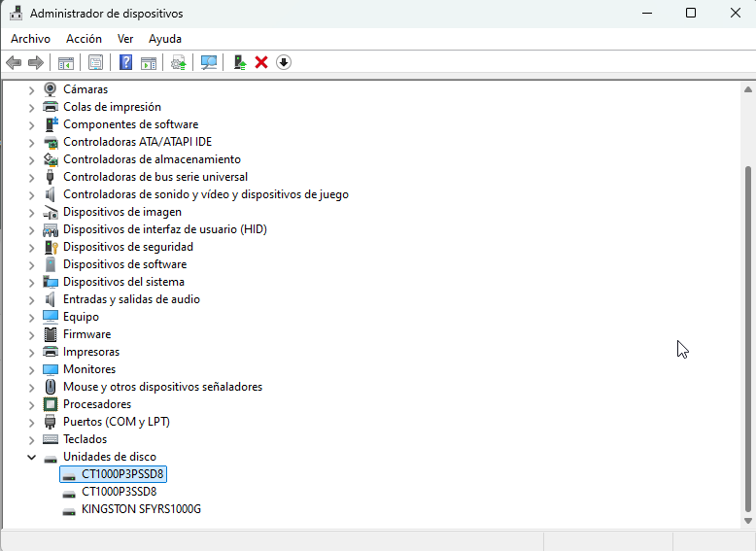Click the red X uninstall device icon
This screenshot has height=551, width=756.
coord(261,62)
